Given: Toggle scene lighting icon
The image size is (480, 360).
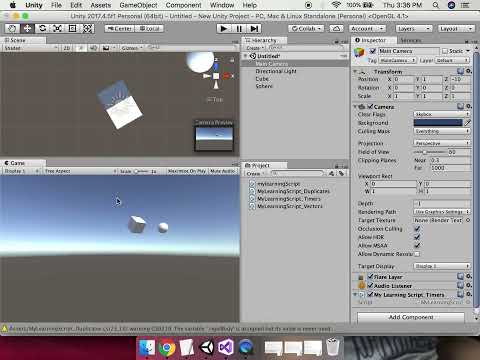Looking at the screenshot, I should click(81, 48).
